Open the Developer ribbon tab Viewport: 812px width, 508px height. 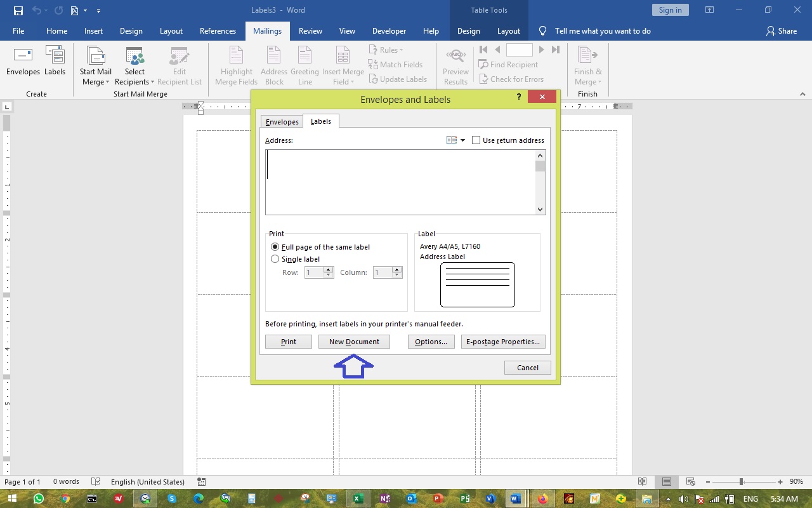[389, 31]
